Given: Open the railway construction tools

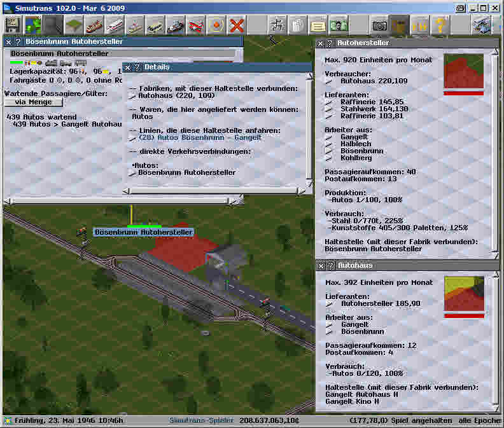Looking at the screenshot, I should (x=94, y=25).
